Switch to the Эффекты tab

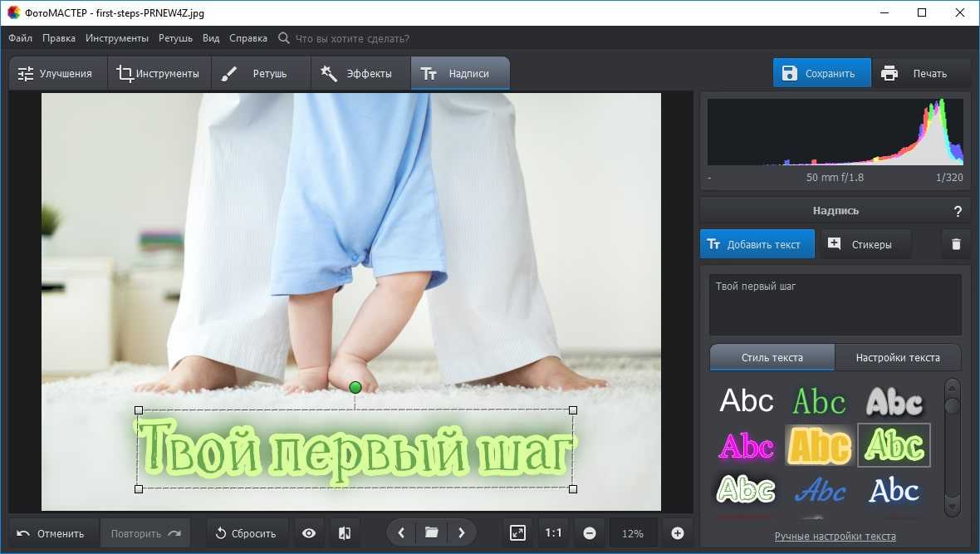[x=360, y=73]
